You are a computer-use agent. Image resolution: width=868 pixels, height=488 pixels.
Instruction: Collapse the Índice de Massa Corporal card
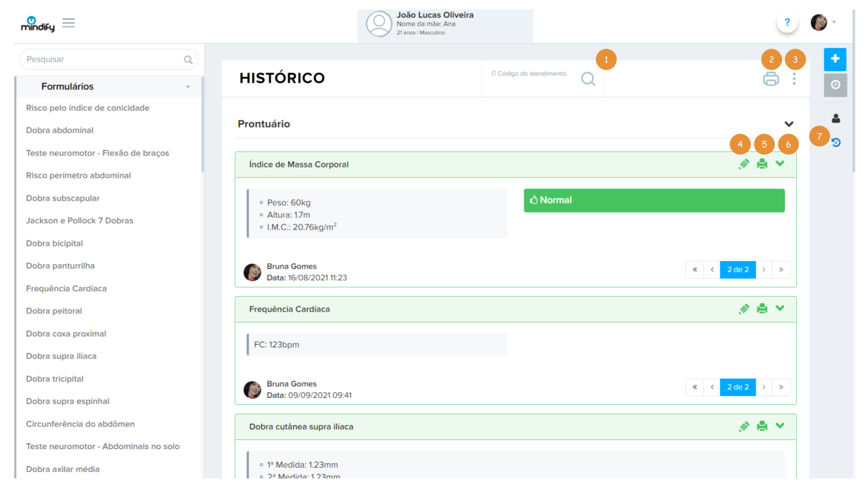click(780, 164)
